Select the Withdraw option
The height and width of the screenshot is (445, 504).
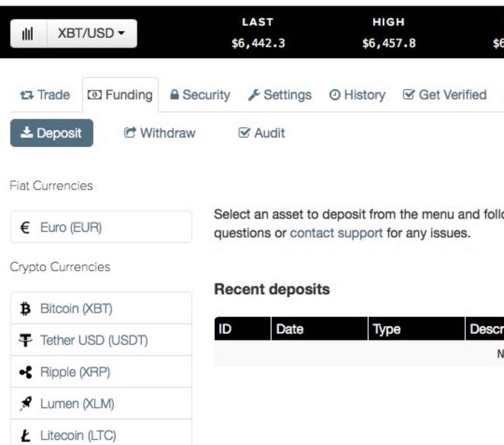pos(160,133)
